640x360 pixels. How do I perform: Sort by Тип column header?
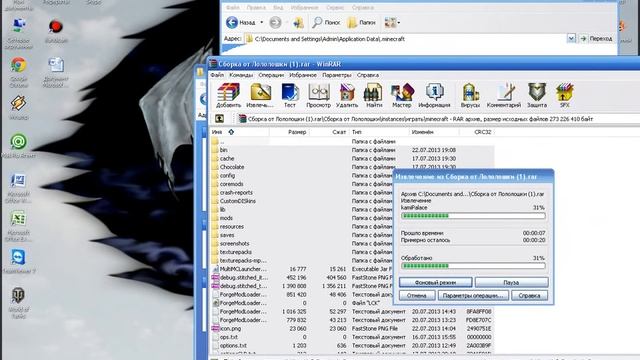[x=380, y=132]
